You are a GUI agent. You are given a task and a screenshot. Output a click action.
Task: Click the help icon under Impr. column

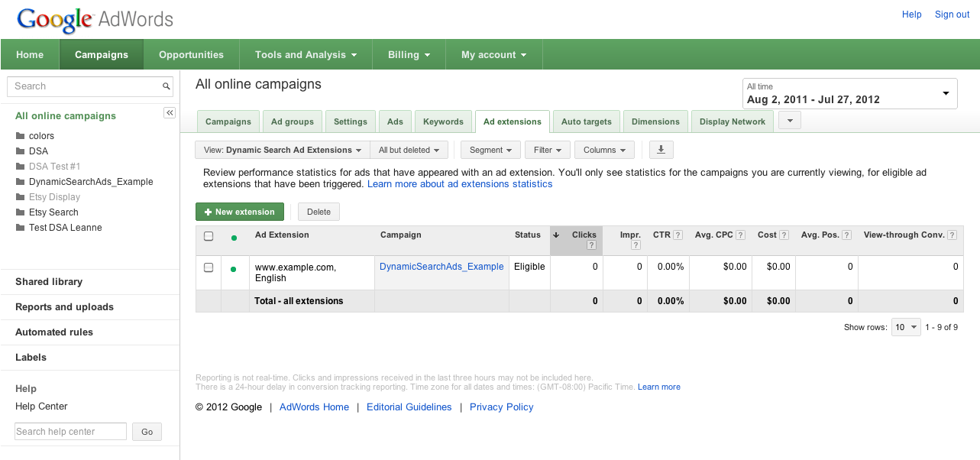click(636, 245)
